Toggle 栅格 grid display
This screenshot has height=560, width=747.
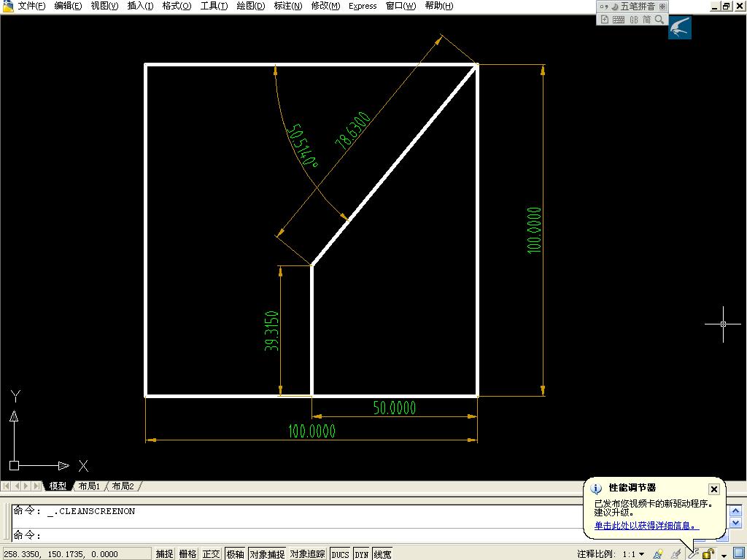click(x=187, y=554)
